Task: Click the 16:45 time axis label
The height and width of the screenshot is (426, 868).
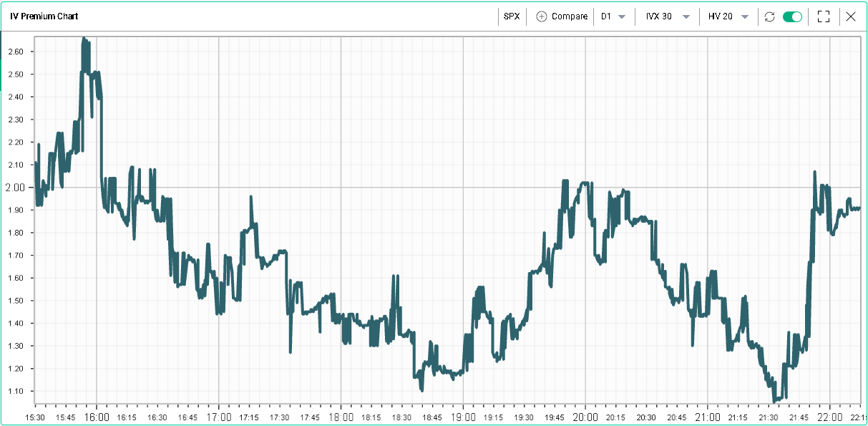Action: click(188, 417)
